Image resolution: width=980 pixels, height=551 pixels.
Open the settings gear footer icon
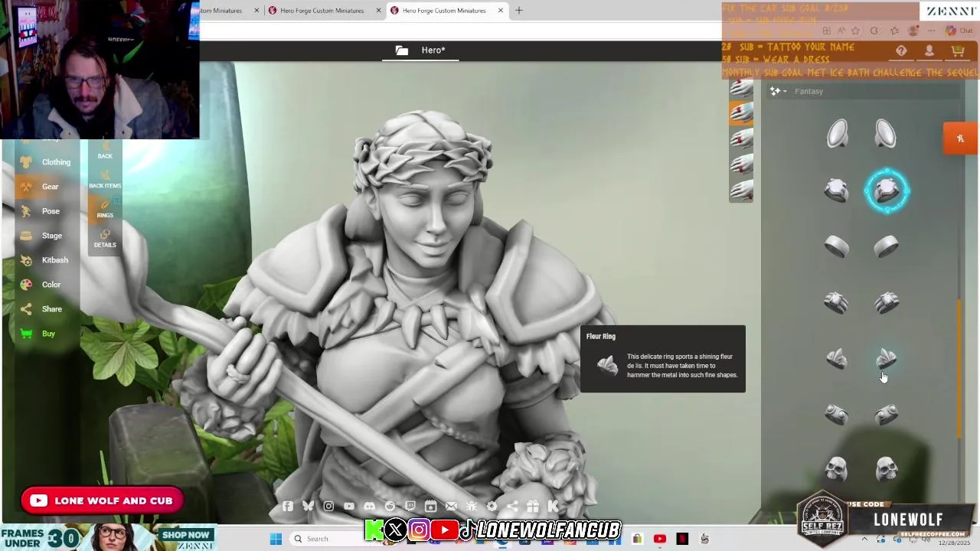[x=492, y=506]
